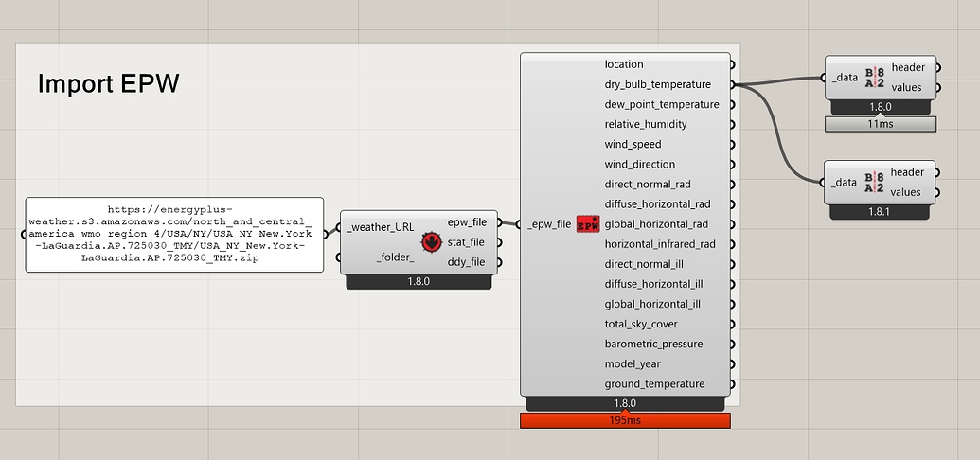Click the global_horizontal_ill output
980x460 pixels.
[x=651, y=305]
